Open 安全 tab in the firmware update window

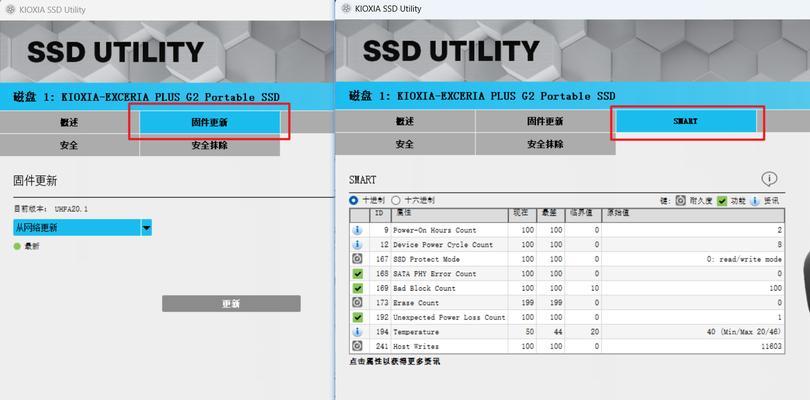click(x=69, y=145)
